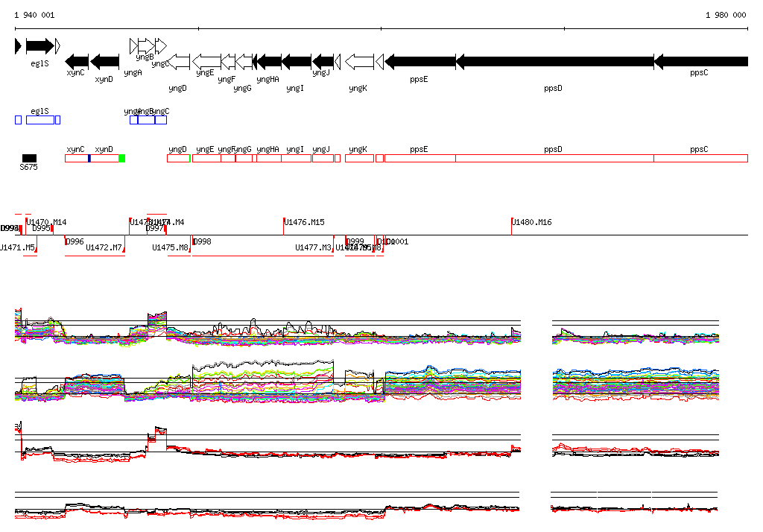763x532 pixels.
Task: Click the S675 label text
Action: (29, 167)
